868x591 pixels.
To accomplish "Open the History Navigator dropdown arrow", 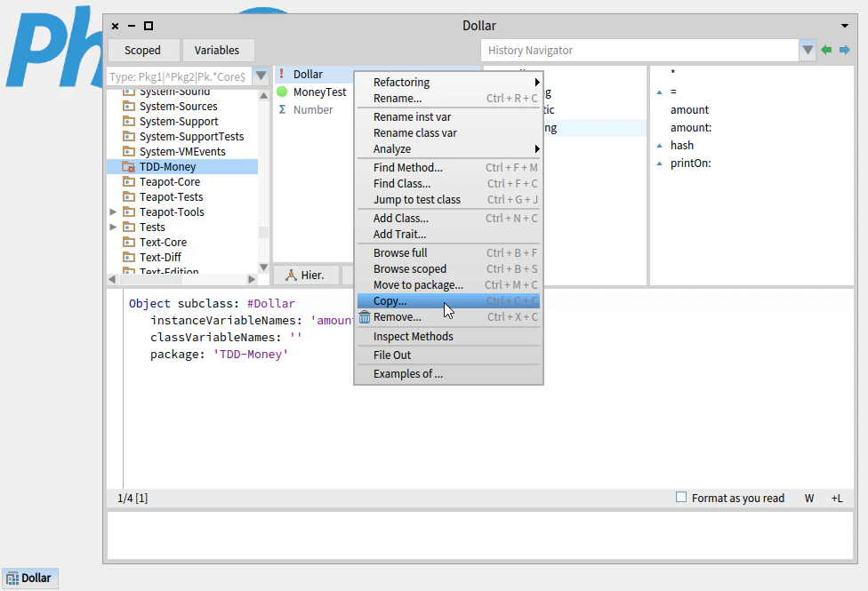I will click(x=808, y=51).
